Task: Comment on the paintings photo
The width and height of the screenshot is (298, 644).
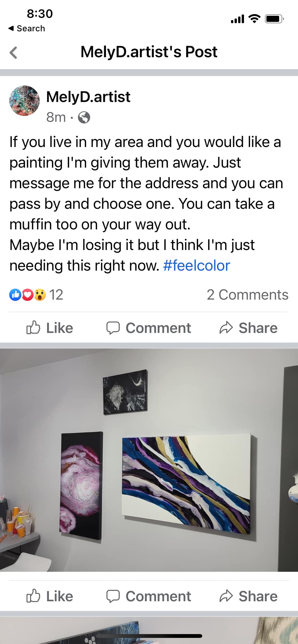Action: tap(148, 596)
